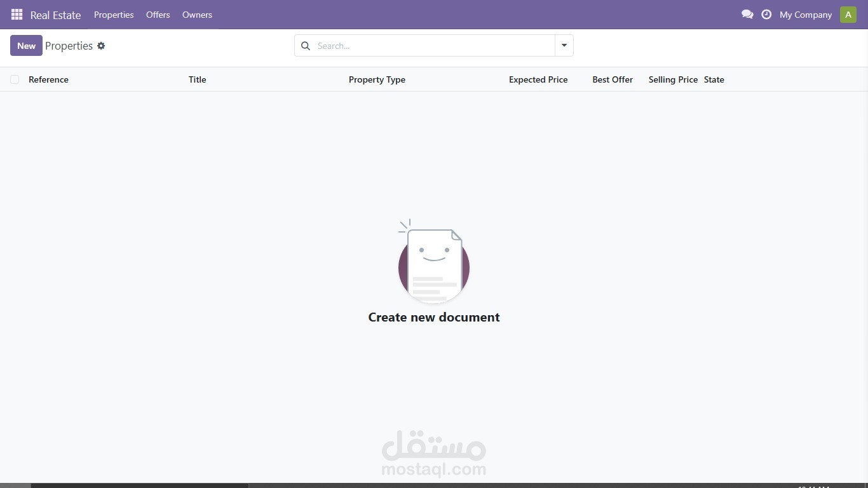868x488 pixels.
Task: Sort by the Best Offer column header
Action: [x=613, y=79]
